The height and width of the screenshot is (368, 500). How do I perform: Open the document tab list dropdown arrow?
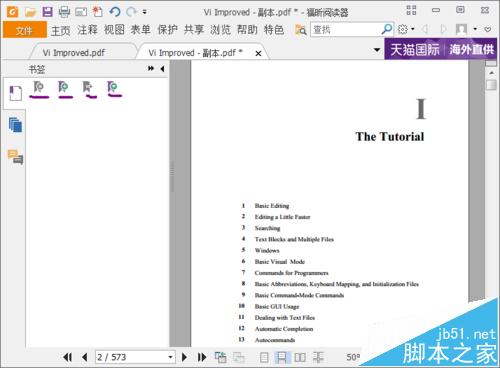click(x=377, y=50)
